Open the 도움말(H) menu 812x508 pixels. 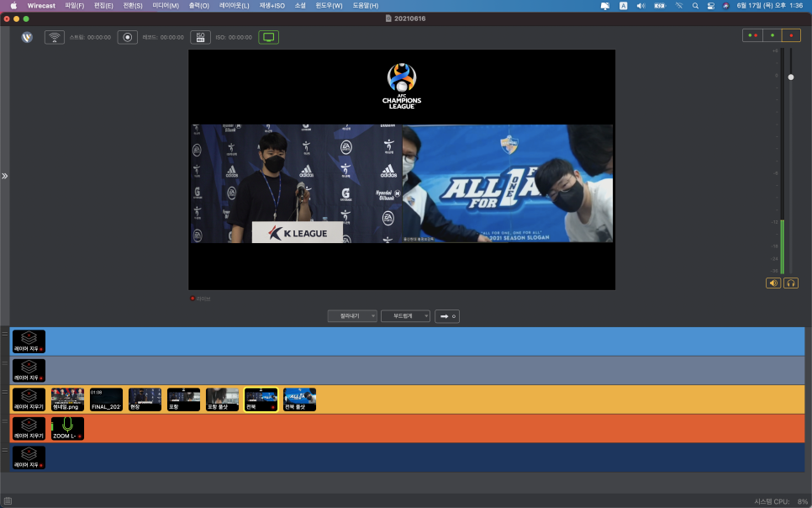[366, 6]
